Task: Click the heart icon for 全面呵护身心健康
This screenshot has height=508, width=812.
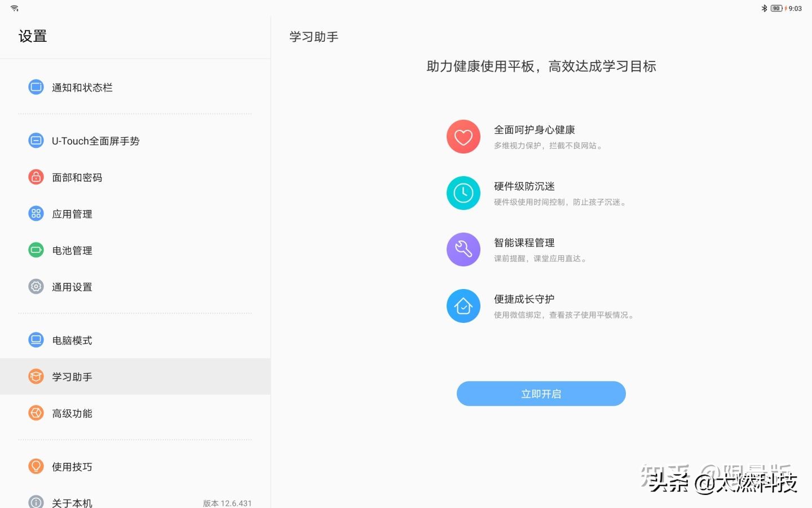Action: click(463, 137)
